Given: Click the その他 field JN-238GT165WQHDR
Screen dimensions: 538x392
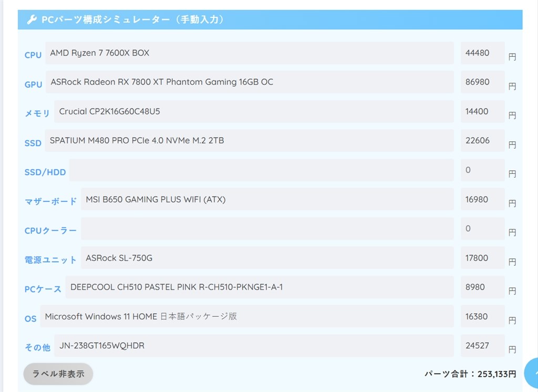Looking at the screenshot, I should (254, 346).
